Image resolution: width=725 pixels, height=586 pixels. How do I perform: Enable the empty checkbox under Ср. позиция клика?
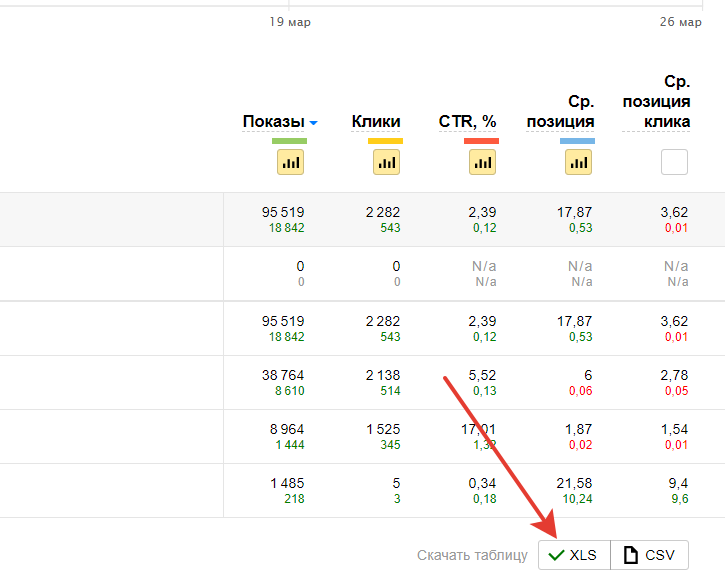(674, 162)
